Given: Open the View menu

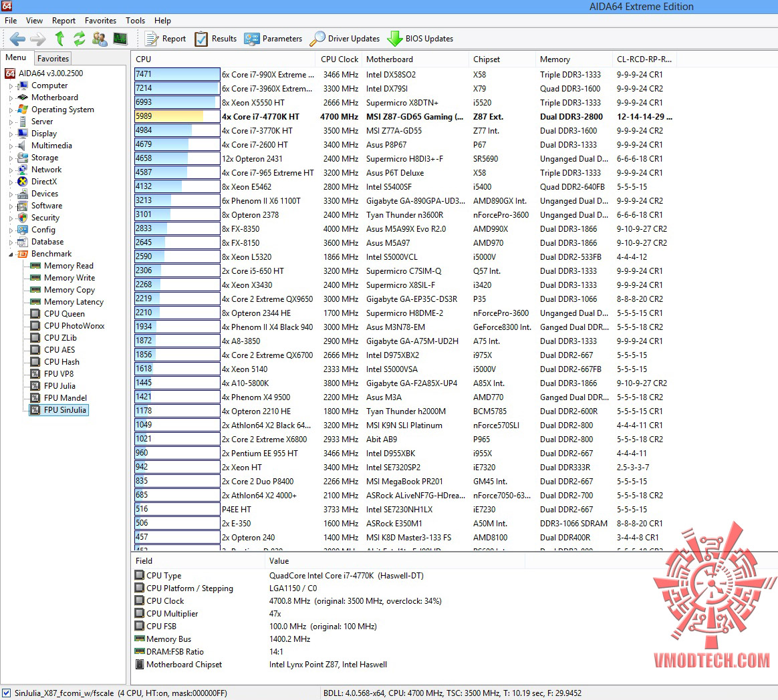Looking at the screenshot, I should pos(34,20).
